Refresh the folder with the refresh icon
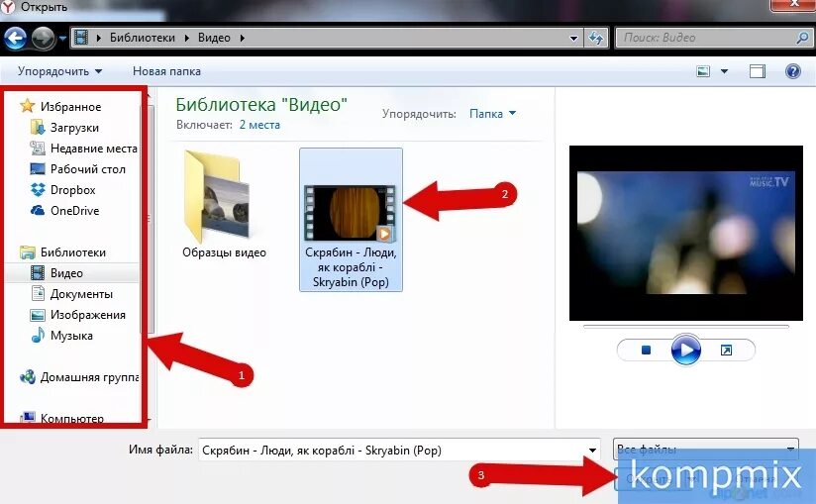This screenshot has width=816, height=504. click(596, 38)
